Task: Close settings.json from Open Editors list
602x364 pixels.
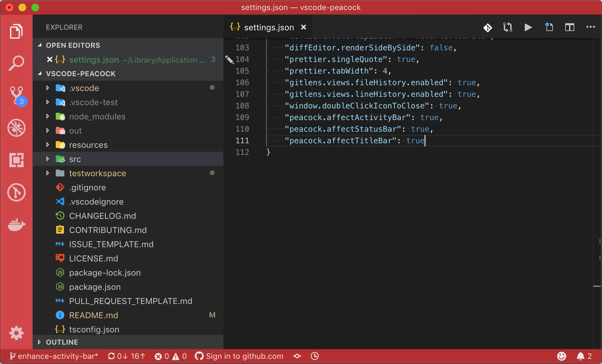Action: coord(49,59)
